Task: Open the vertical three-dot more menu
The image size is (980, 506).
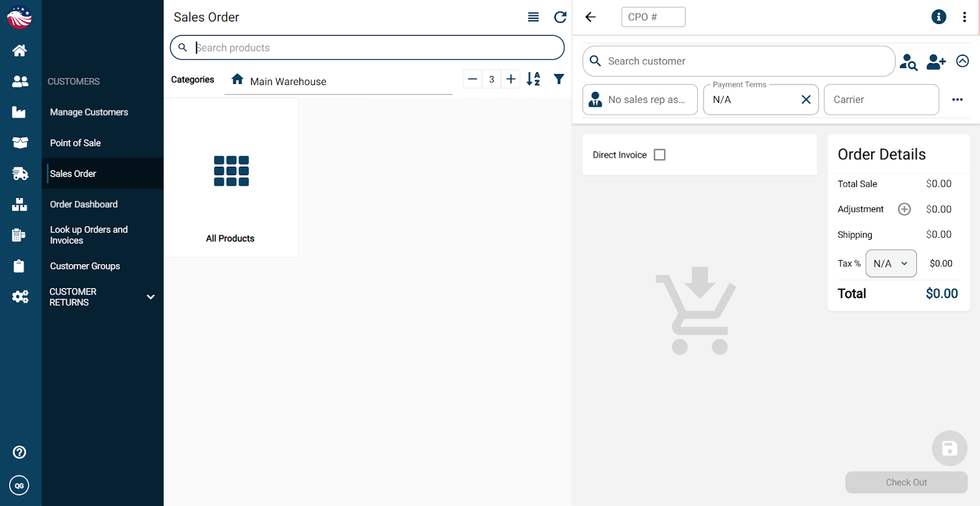Action: 965,17
